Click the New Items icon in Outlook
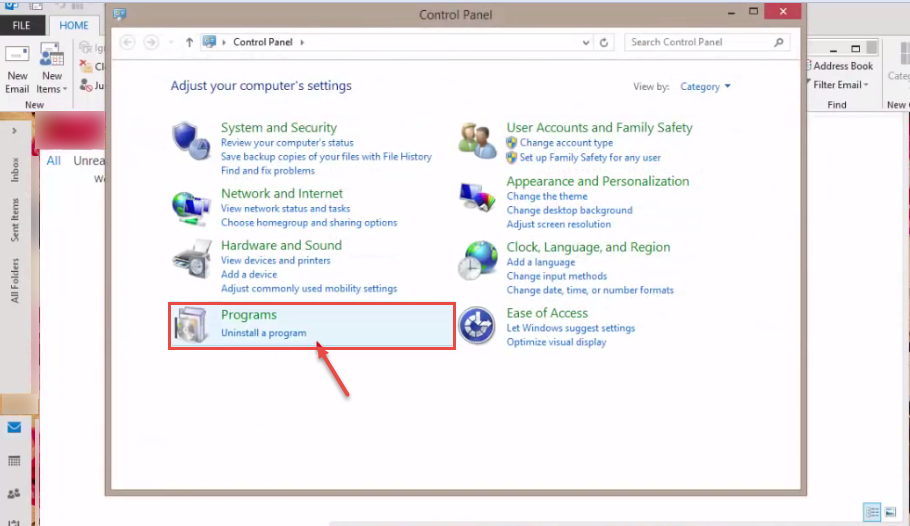Screen dimensions: 910x526 pos(52,55)
